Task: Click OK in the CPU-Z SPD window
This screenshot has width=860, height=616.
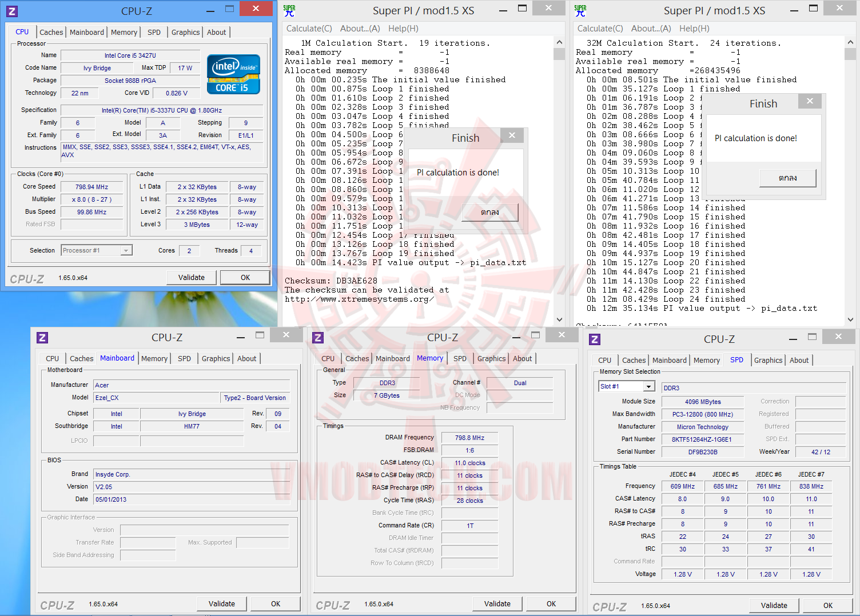Action: [828, 606]
